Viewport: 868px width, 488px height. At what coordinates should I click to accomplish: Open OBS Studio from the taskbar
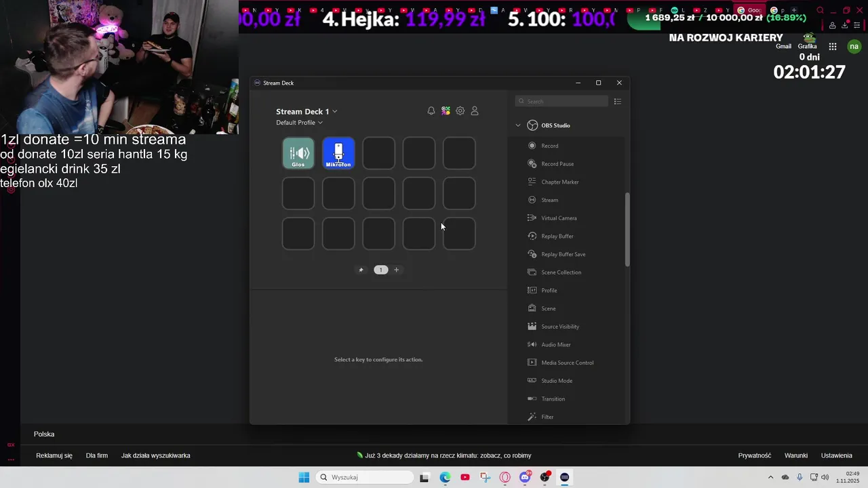pos(545,477)
